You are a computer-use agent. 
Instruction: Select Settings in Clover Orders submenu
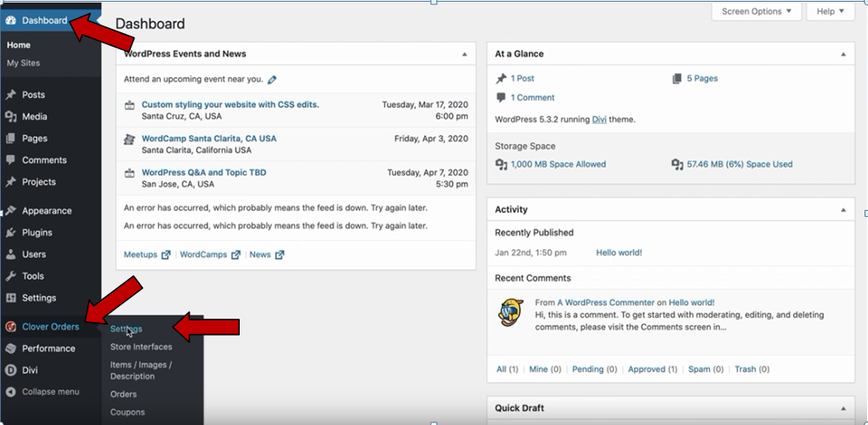(x=126, y=329)
